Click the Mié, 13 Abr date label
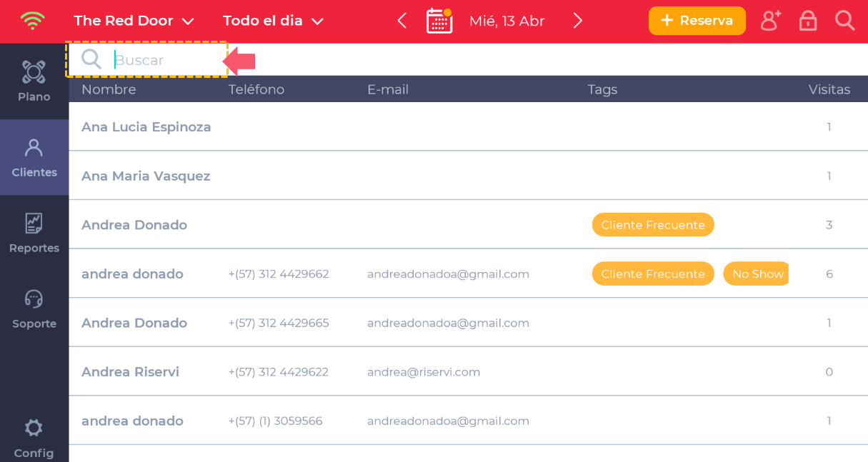868x462 pixels. coord(507,21)
